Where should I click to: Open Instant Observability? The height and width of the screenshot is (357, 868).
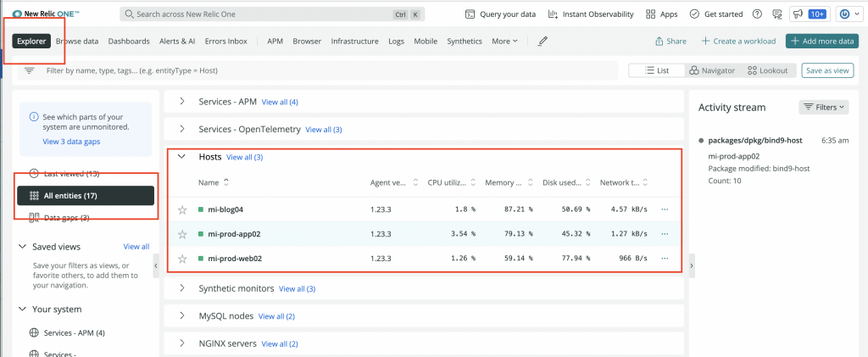tap(591, 14)
